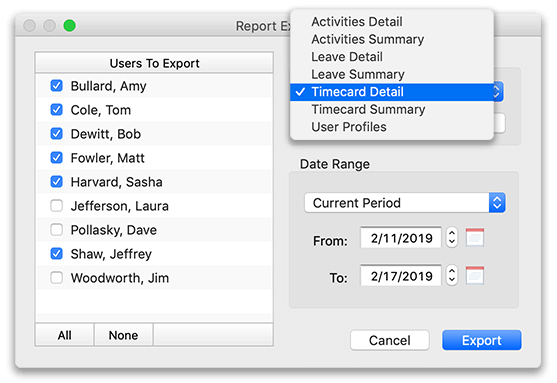Check Jefferson, Laura checkbox
The height and width of the screenshot is (383, 557).
(x=56, y=206)
